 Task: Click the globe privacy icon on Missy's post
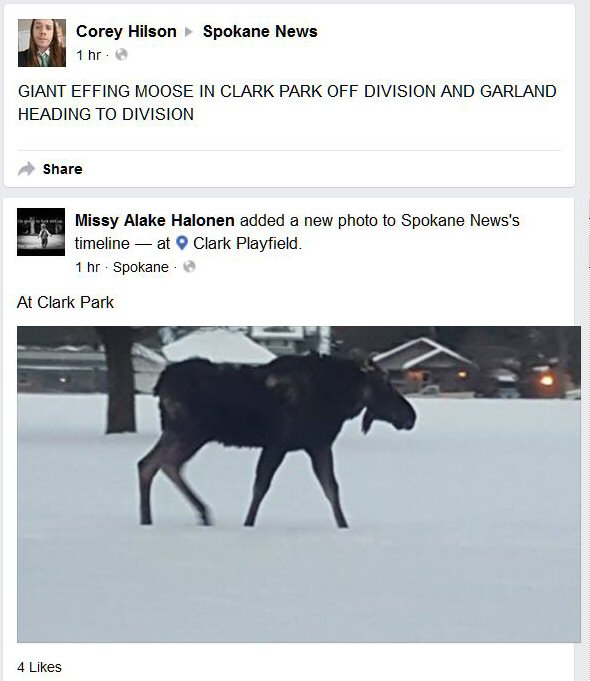(189, 267)
